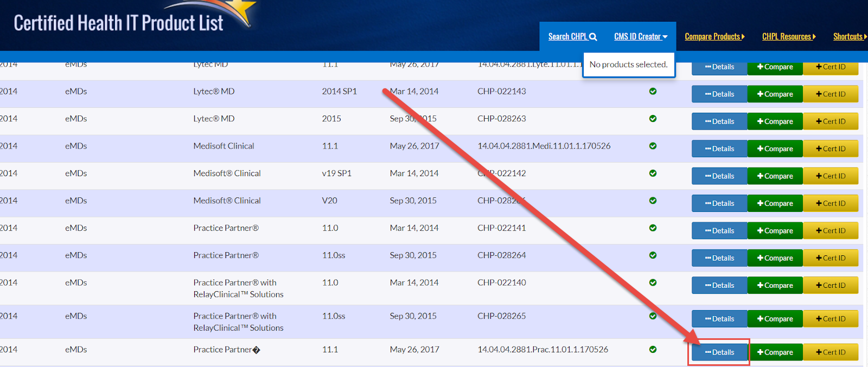Select the CHPL ID text CHP-022140
868x367 pixels.
[x=502, y=282]
